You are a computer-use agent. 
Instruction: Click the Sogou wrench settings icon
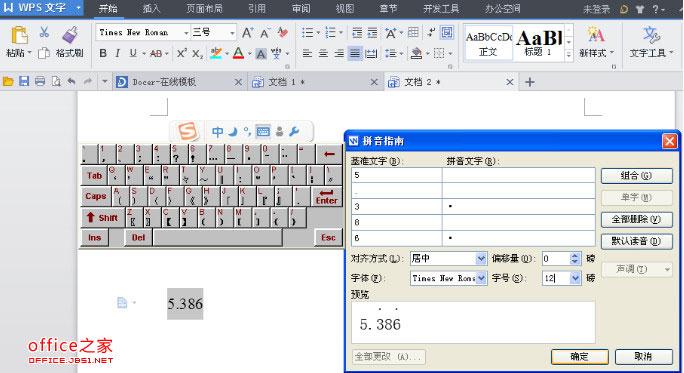coord(294,131)
